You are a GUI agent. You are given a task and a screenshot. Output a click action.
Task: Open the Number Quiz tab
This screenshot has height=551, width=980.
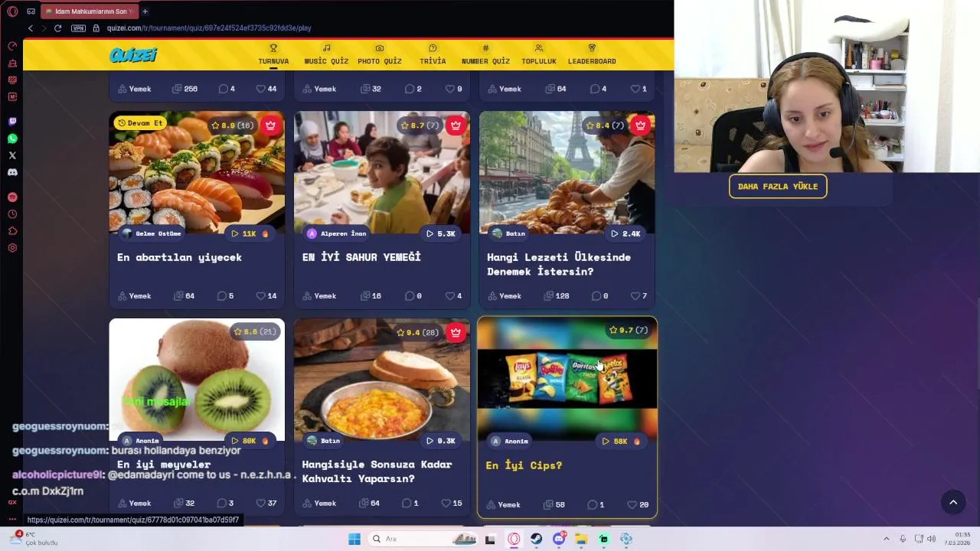[x=485, y=54]
